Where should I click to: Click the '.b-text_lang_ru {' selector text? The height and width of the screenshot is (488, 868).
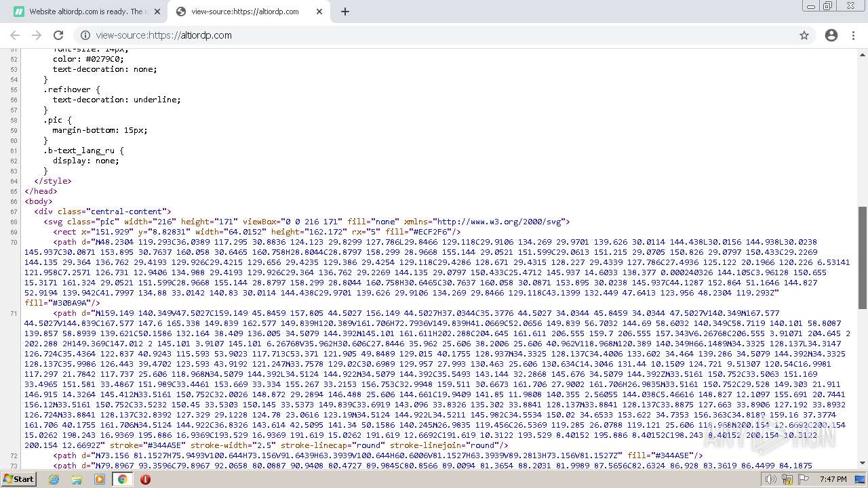(84, 150)
